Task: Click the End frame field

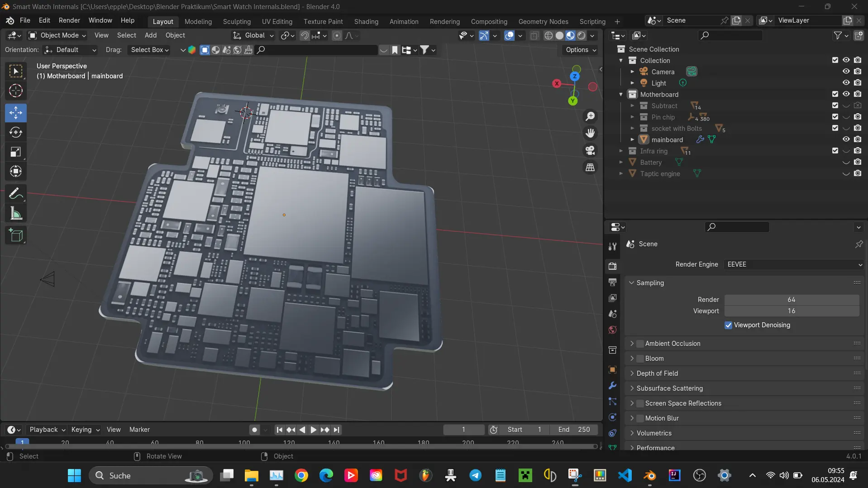Action: pyautogui.click(x=574, y=430)
